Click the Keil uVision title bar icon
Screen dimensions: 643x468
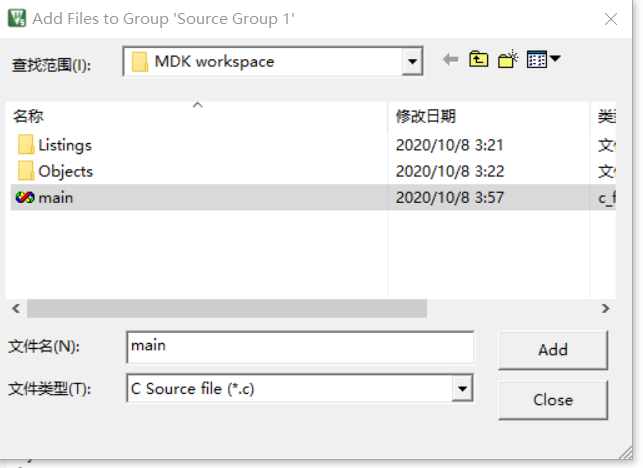17,18
